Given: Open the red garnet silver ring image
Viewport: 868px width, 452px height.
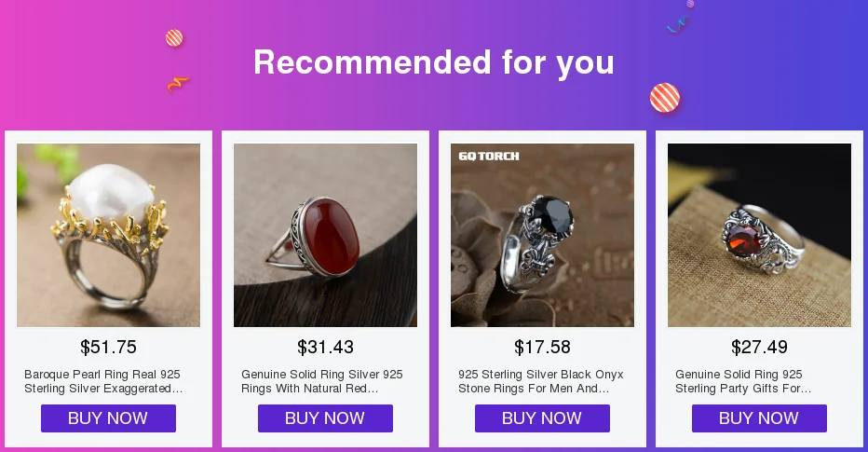Looking at the screenshot, I should [x=760, y=236].
